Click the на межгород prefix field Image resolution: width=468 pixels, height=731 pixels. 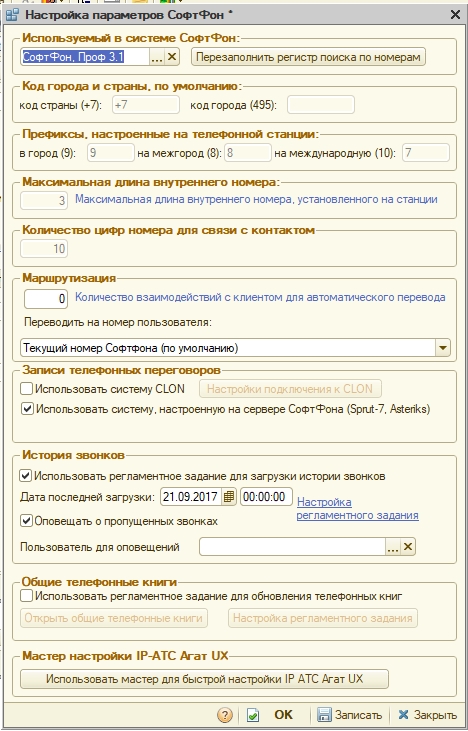point(248,153)
